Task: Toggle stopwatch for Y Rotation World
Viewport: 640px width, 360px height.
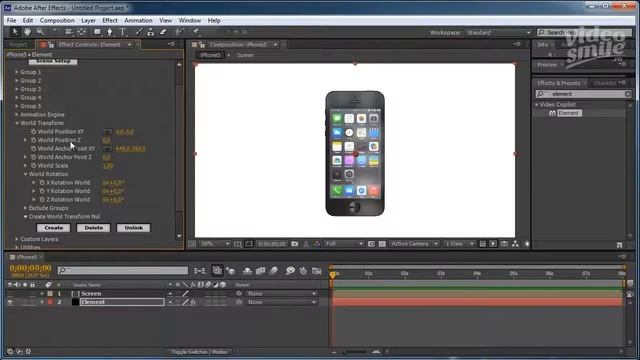Action: point(42,191)
